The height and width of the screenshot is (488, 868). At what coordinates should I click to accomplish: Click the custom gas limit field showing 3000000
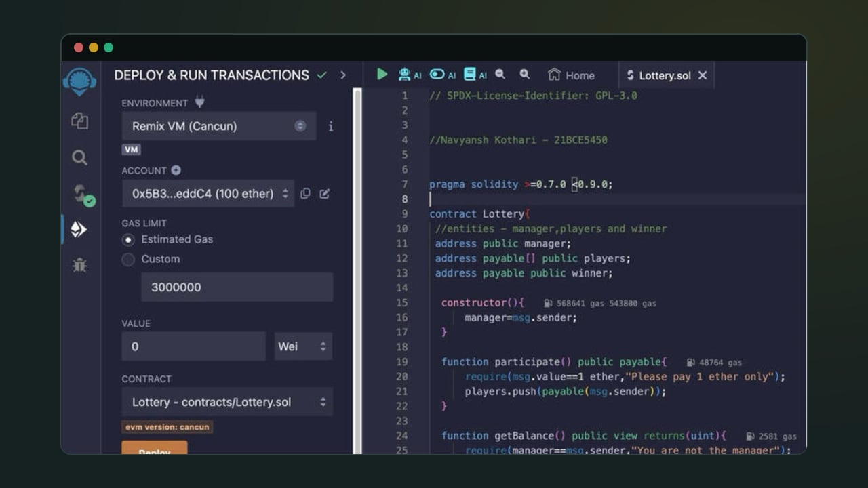click(237, 287)
